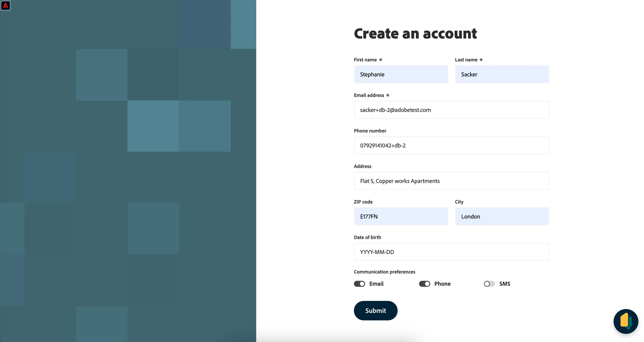Viewport: 644px width, 342px height.
Task: Toggle the Phone communication preference
Action: (x=424, y=284)
